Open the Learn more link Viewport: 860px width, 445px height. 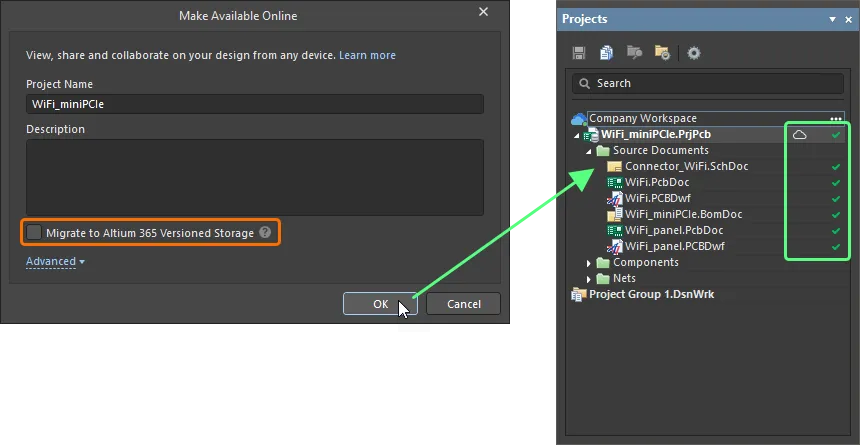[367, 55]
